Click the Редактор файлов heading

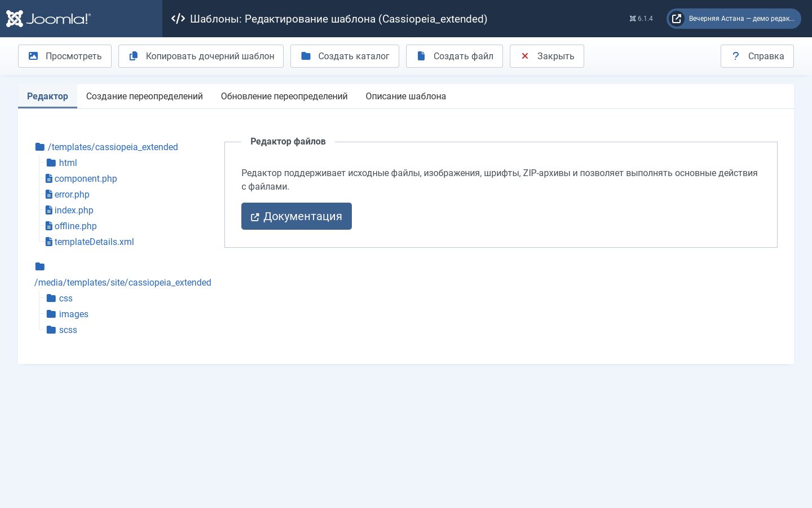288,141
